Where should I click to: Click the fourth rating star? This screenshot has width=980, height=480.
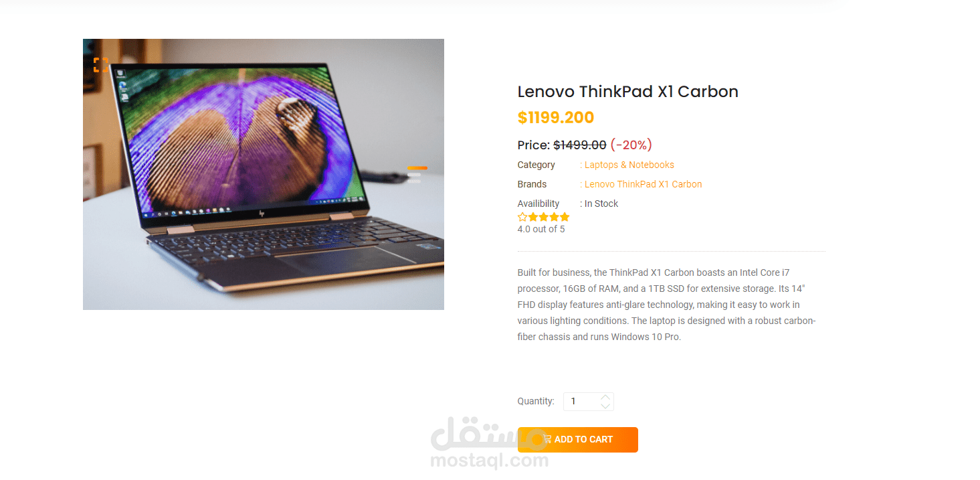(x=554, y=217)
